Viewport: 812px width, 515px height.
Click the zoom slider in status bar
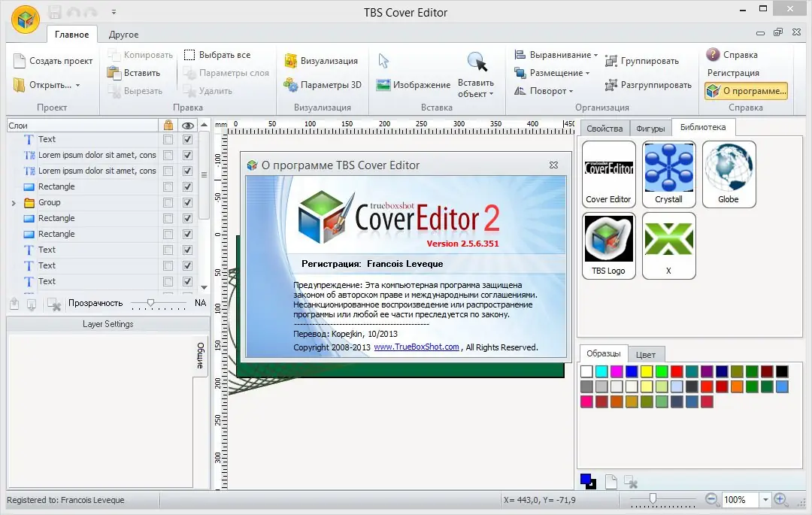[x=662, y=499]
